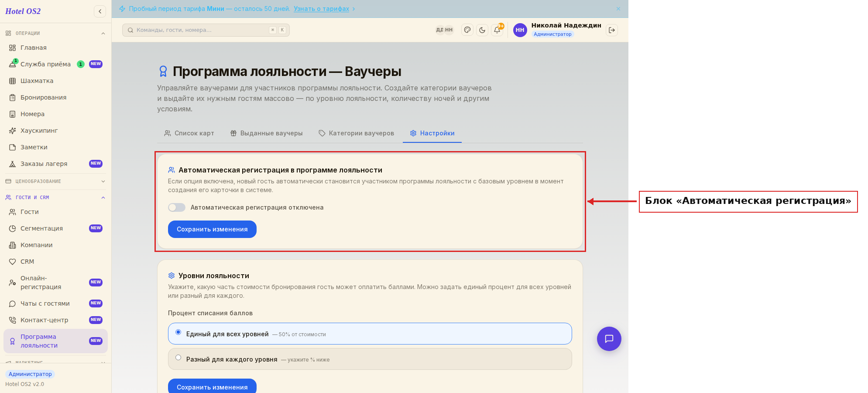Image resolution: width=868 pixels, height=393 pixels.
Task: Switch to Категории ваучеров tab
Action: point(356,133)
